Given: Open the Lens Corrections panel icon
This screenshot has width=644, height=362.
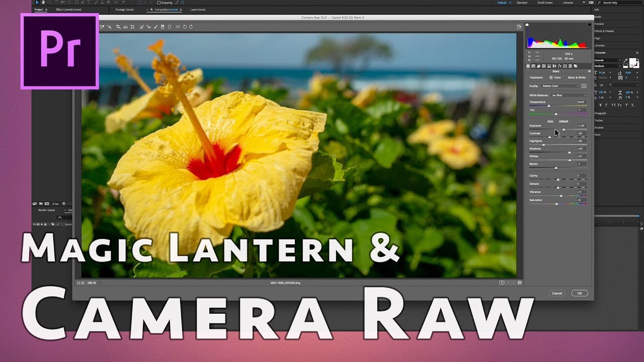Looking at the screenshot, I should (554, 66).
